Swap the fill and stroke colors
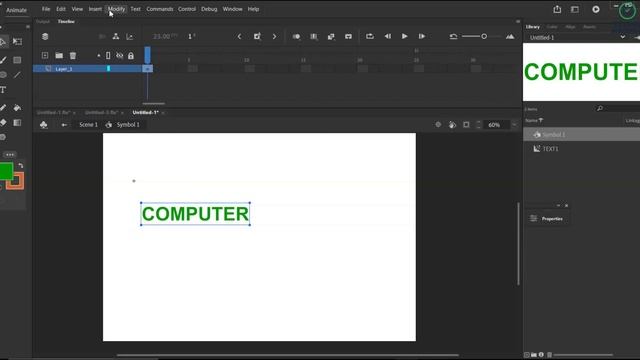Viewport: 640px width, 360px height. (x=21, y=165)
